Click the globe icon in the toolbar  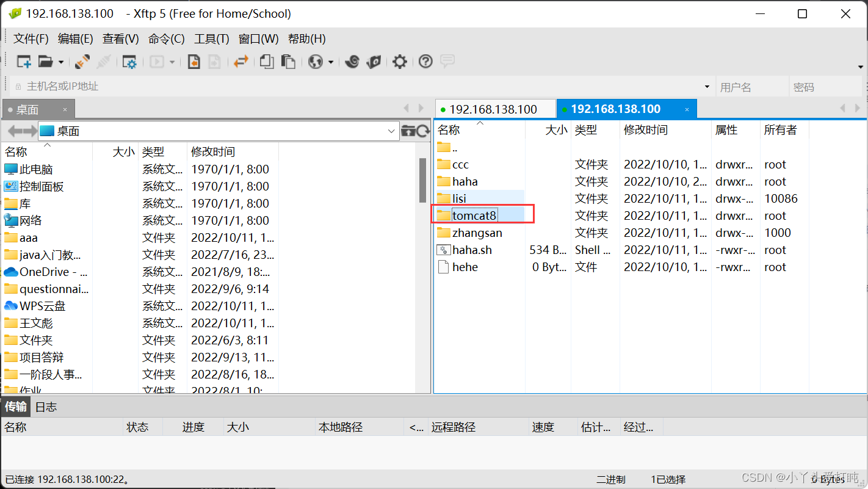coord(316,62)
